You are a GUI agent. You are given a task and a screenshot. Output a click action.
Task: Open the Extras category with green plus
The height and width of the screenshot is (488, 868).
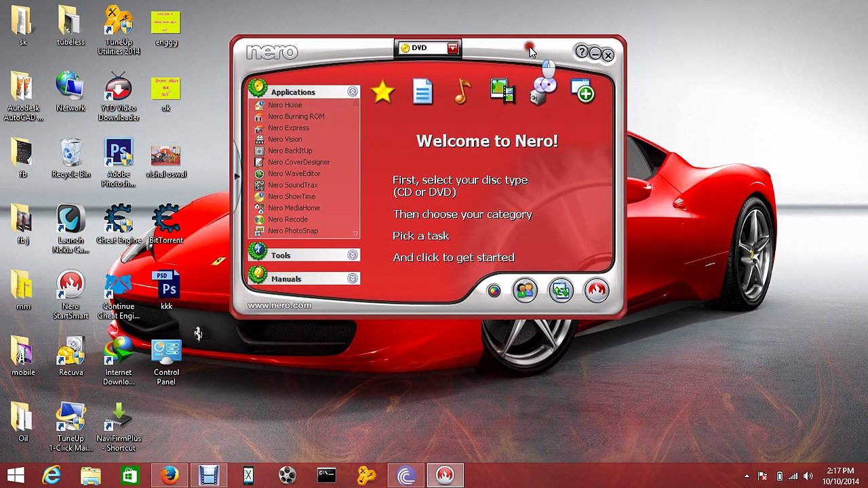click(x=584, y=91)
